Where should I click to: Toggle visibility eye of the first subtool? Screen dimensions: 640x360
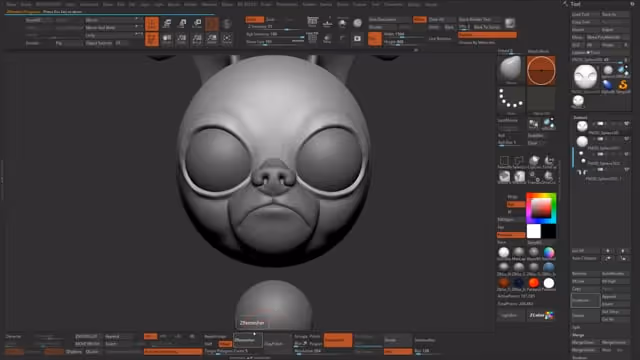(627, 124)
